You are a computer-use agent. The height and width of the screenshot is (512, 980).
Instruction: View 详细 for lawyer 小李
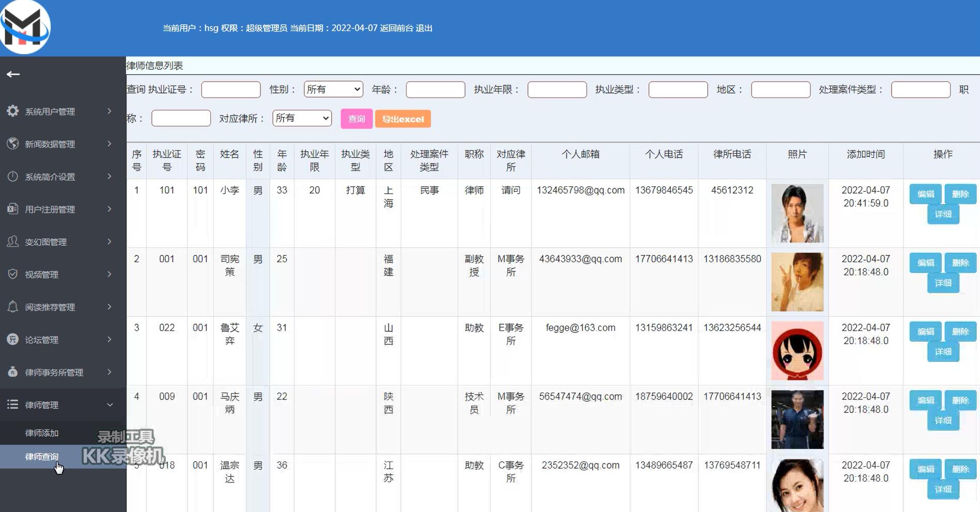coord(943,214)
